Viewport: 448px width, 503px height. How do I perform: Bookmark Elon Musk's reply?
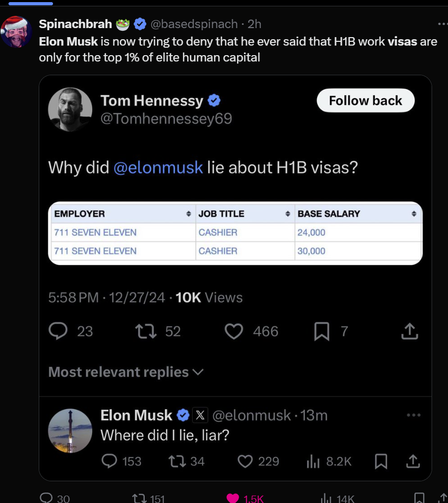click(381, 462)
